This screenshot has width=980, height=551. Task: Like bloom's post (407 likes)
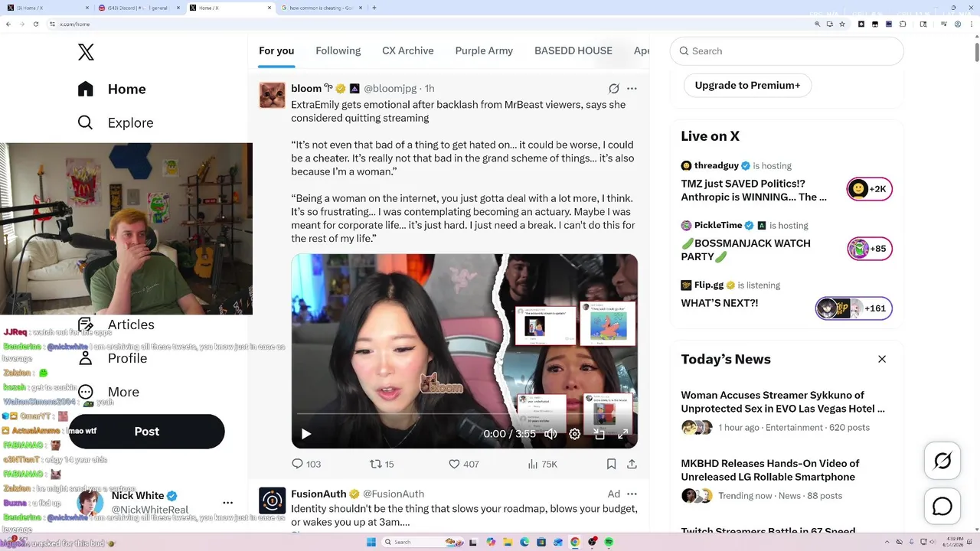click(464, 464)
